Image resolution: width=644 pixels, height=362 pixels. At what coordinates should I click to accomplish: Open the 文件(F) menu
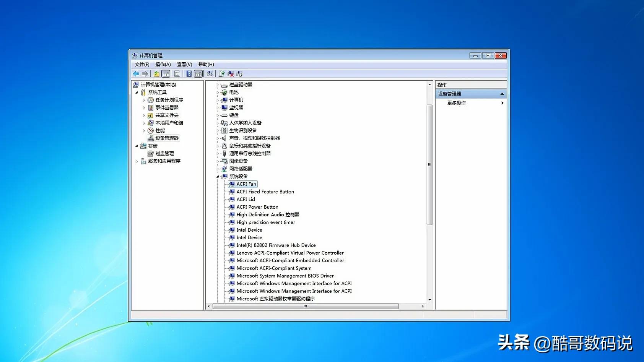coord(142,65)
